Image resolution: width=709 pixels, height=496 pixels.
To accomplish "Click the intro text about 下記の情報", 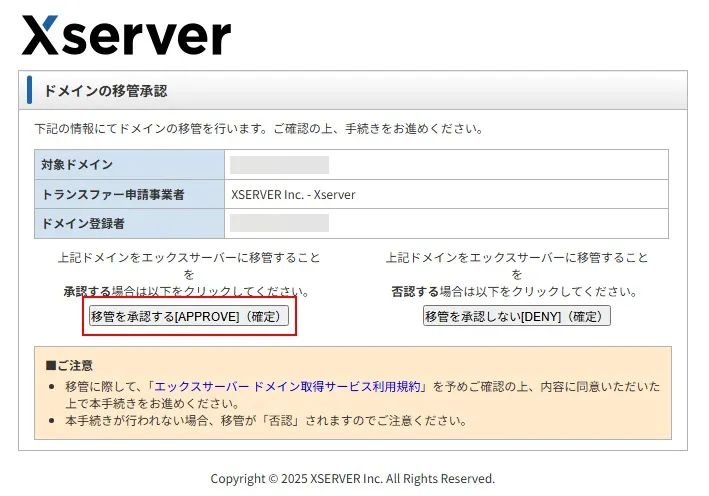I will (x=259, y=129).
